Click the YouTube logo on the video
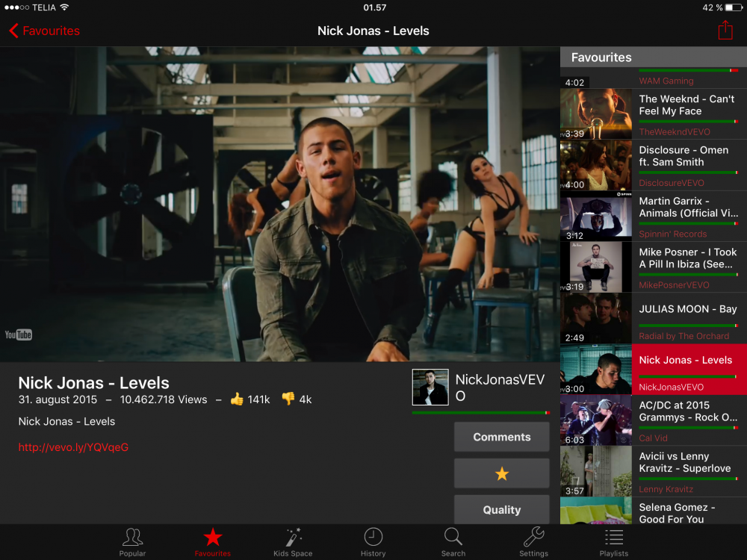 click(18, 335)
